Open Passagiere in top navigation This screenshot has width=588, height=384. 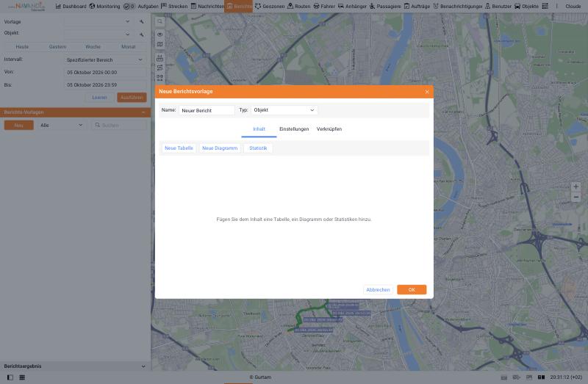click(x=384, y=7)
